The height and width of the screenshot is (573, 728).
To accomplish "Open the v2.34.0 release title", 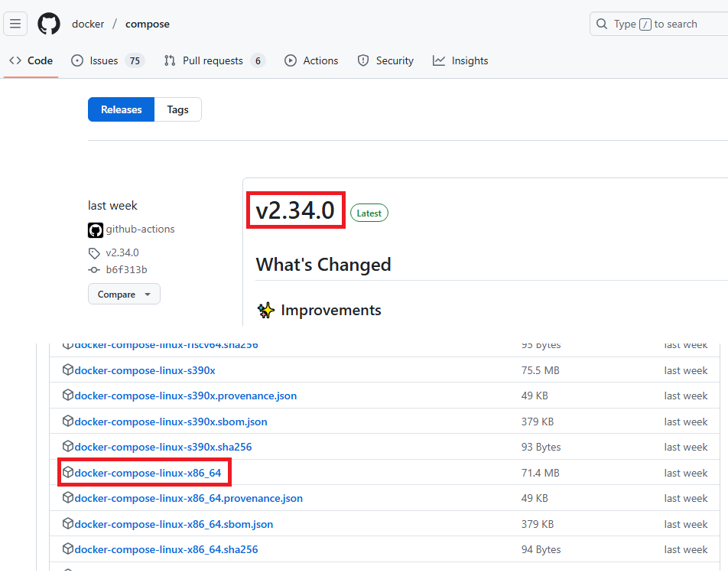I will (295, 210).
